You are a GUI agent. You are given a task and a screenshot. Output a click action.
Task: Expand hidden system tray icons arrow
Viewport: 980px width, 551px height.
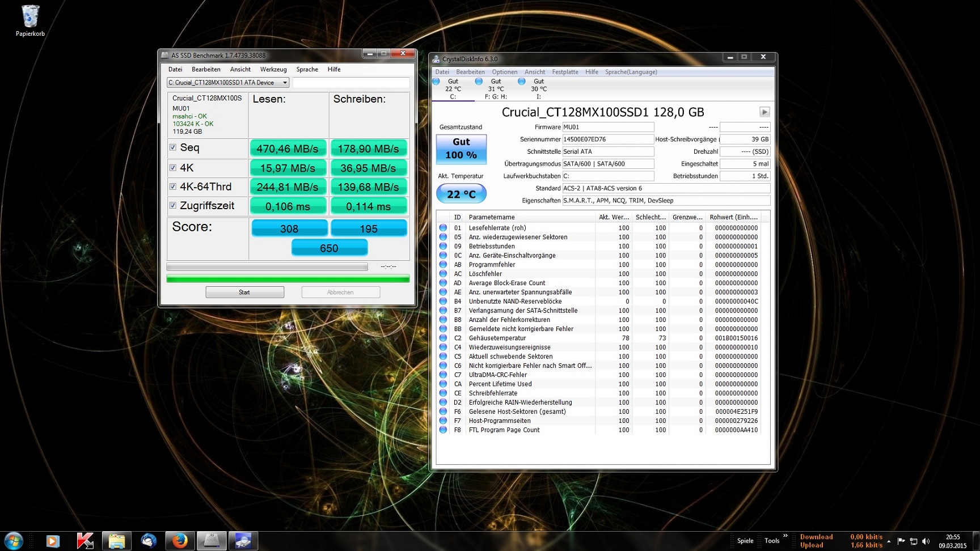pos(889,541)
